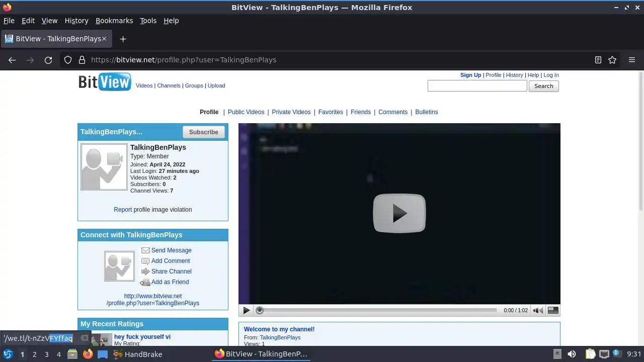The image size is (644, 362).
Task: Click the volume speaker tray icon
Action: click(x=572, y=354)
